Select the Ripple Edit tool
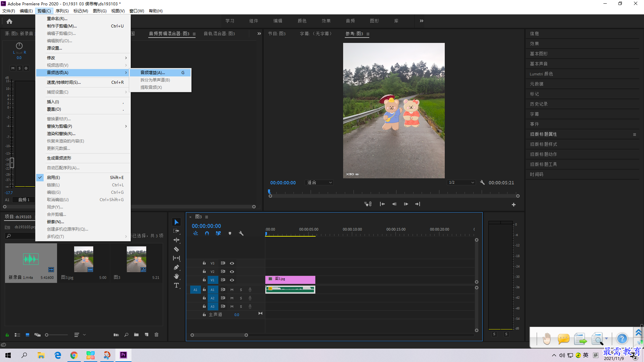This screenshot has height=362, width=644. click(176, 240)
